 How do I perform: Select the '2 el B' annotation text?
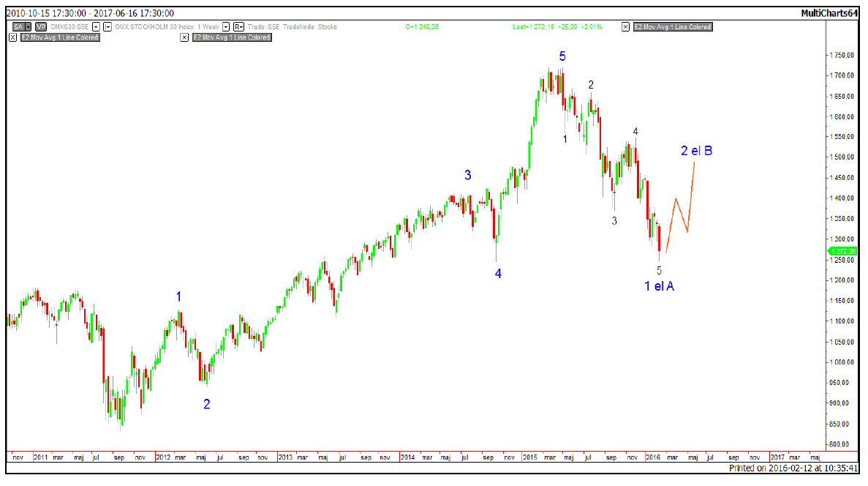tap(696, 151)
